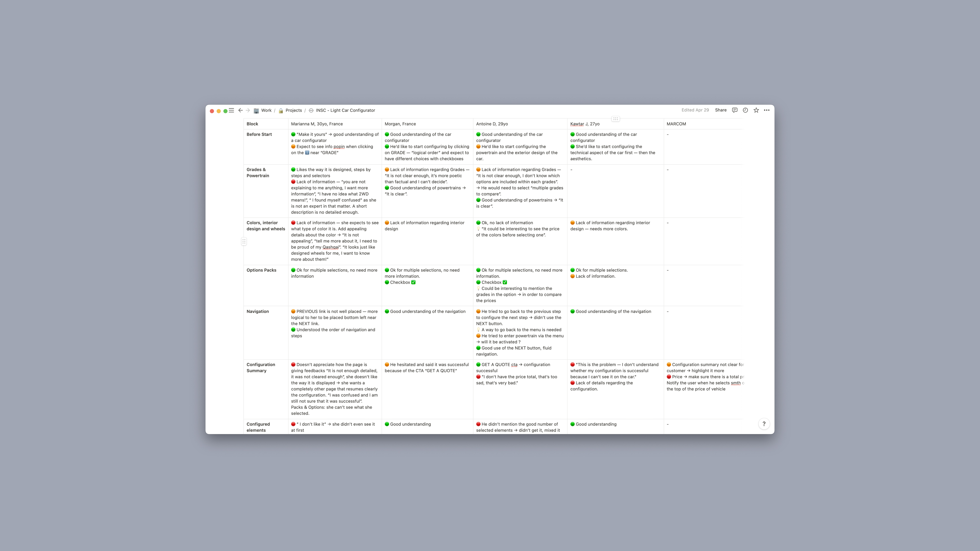Click the history/versions icon
The height and width of the screenshot is (551, 980).
click(745, 110)
